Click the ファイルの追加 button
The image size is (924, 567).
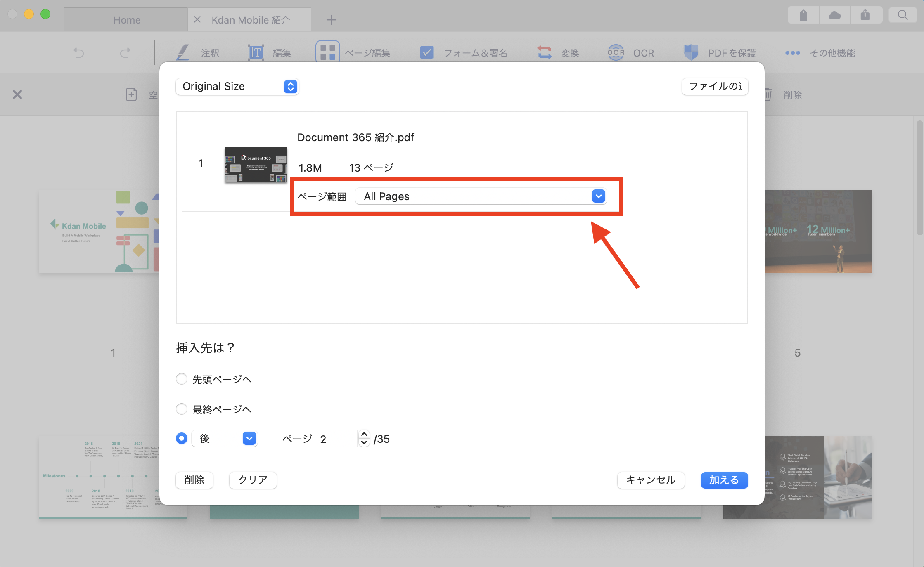click(715, 86)
